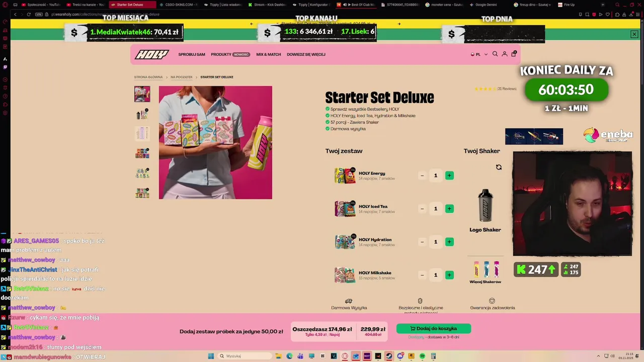Decrease HOLY Energy quantity with minus
This screenshot has width=644, height=362.
click(x=422, y=175)
